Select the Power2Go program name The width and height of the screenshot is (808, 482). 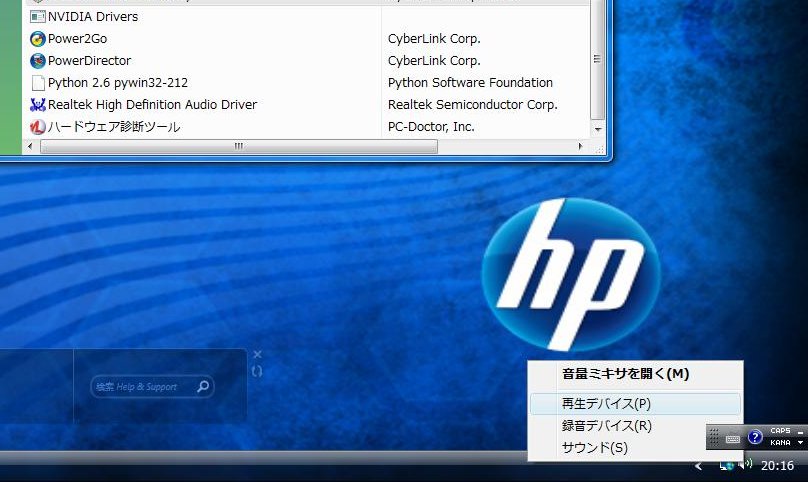coord(77,39)
